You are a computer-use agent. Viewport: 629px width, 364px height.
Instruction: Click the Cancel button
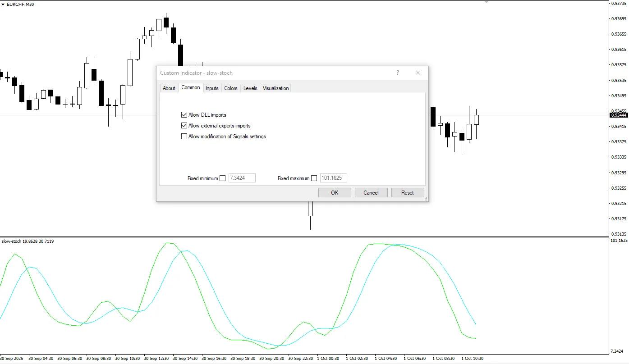371,193
